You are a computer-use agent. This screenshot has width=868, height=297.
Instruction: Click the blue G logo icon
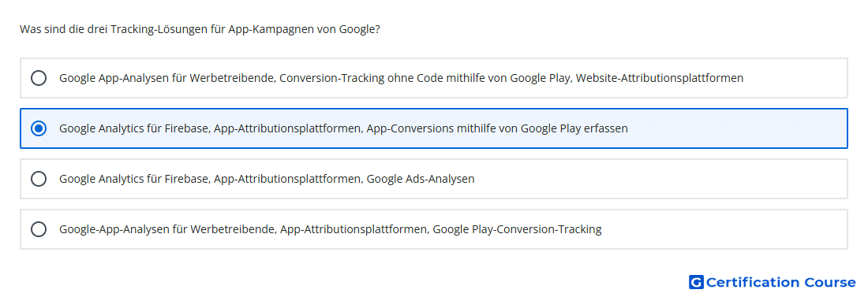pyautogui.click(x=696, y=282)
